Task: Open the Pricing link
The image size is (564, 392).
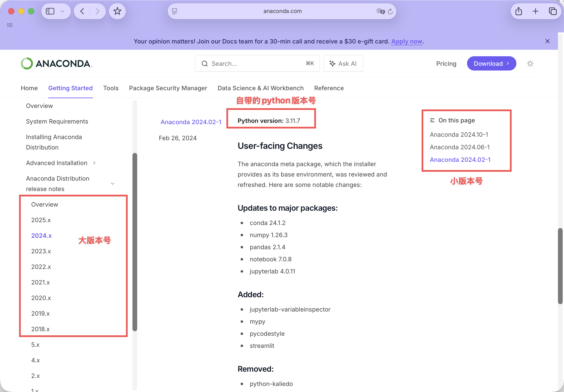Action: click(x=446, y=64)
